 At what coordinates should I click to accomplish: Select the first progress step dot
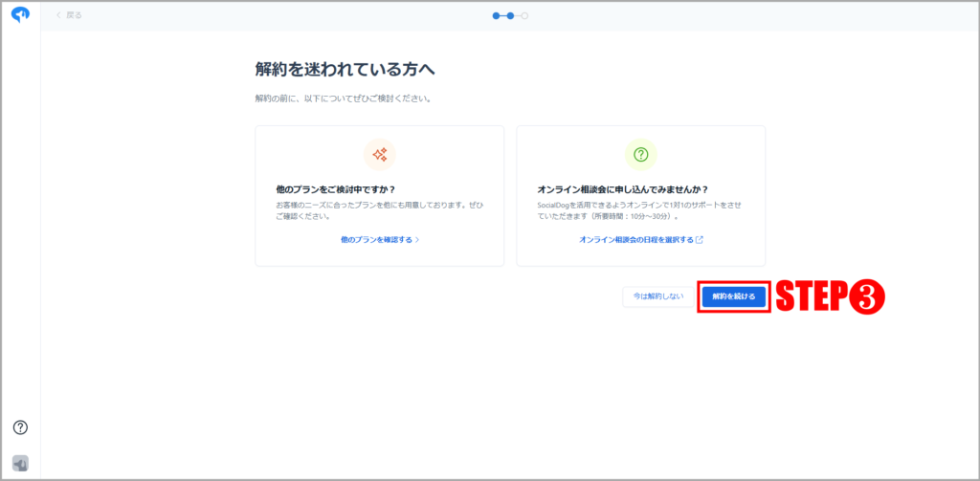pos(497,15)
